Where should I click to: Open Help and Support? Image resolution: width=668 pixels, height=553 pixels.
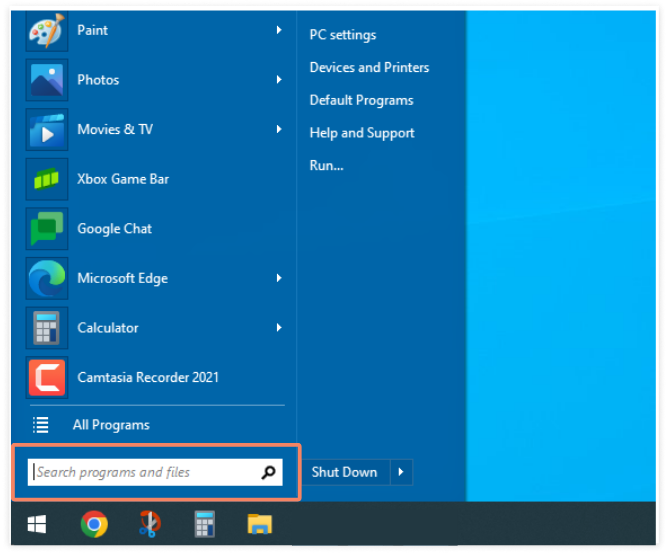(362, 133)
